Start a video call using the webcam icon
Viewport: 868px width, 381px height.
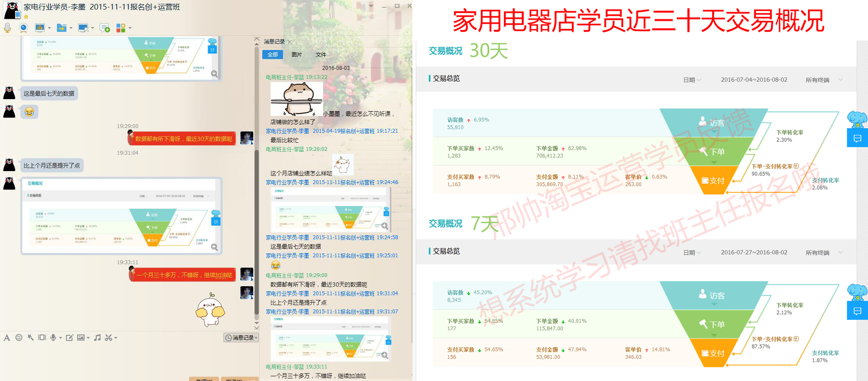point(24,28)
